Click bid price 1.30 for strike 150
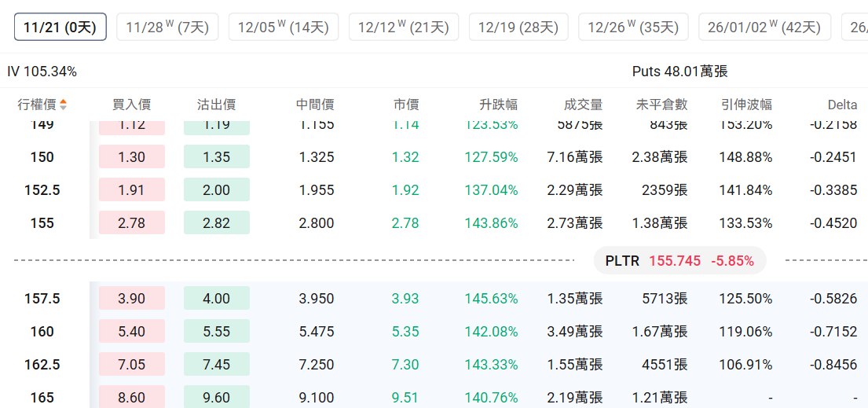Viewport: 868px width, 408px height. (x=131, y=157)
